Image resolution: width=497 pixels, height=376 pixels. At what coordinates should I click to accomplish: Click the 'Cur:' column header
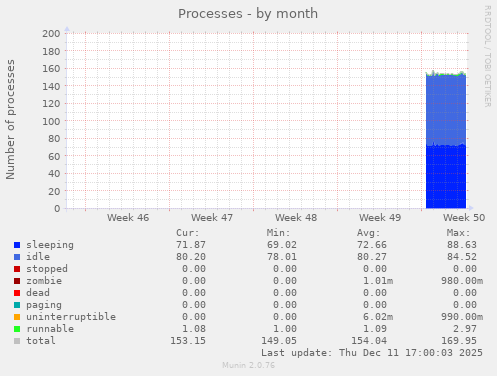[x=188, y=233]
